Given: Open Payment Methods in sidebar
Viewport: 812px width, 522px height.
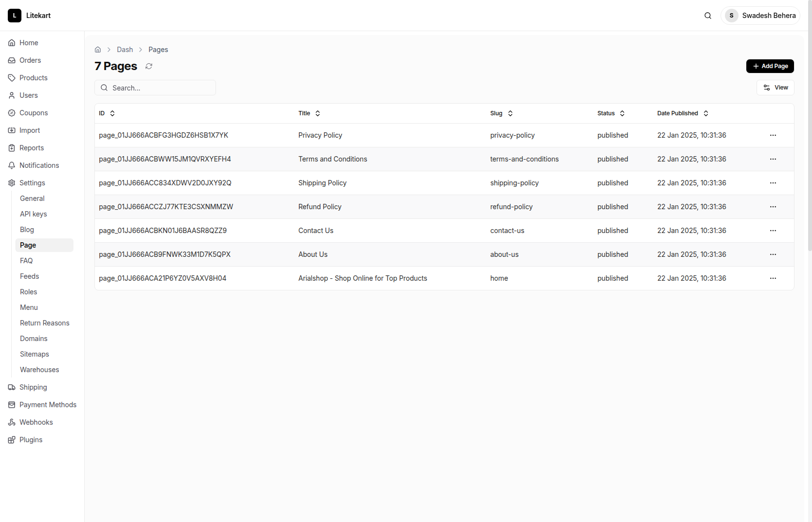Looking at the screenshot, I should coord(42,405).
